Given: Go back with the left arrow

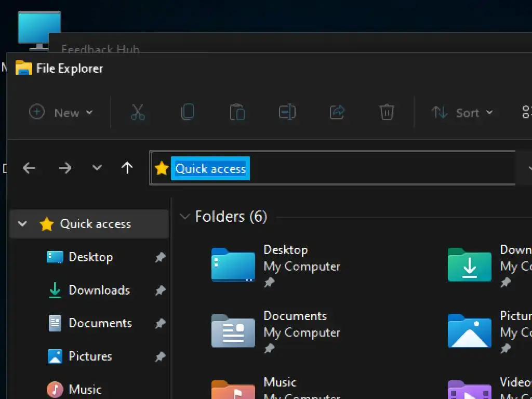Looking at the screenshot, I should [x=29, y=168].
